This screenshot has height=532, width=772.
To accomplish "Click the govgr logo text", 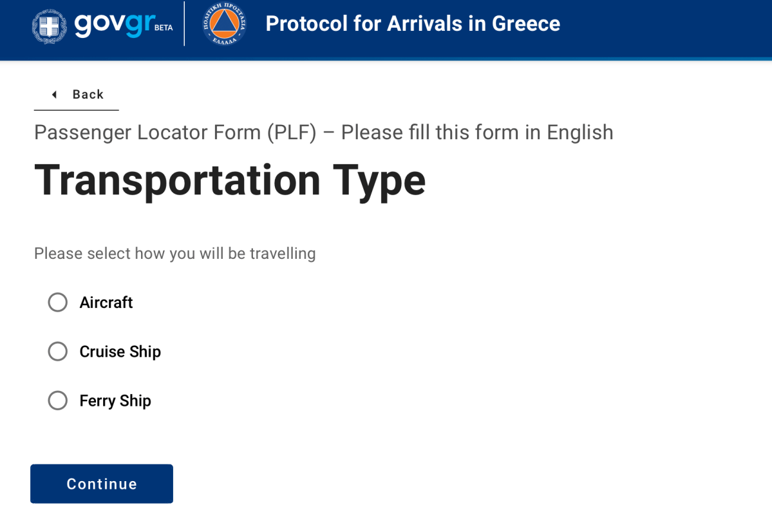I will pos(115,24).
